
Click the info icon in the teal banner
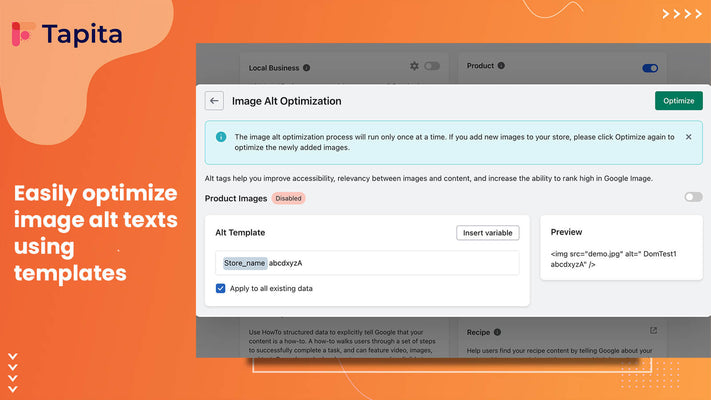pyautogui.click(x=221, y=137)
